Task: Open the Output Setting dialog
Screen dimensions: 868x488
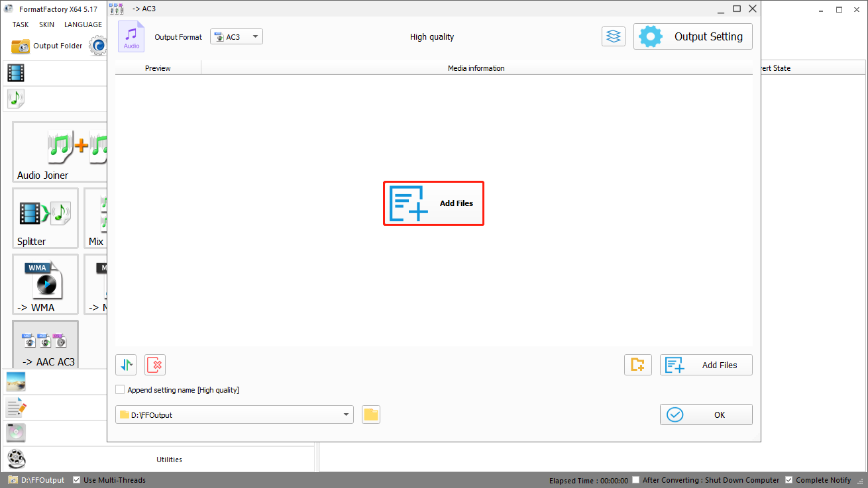Action: pyautogui.click(x=693, y=36)
